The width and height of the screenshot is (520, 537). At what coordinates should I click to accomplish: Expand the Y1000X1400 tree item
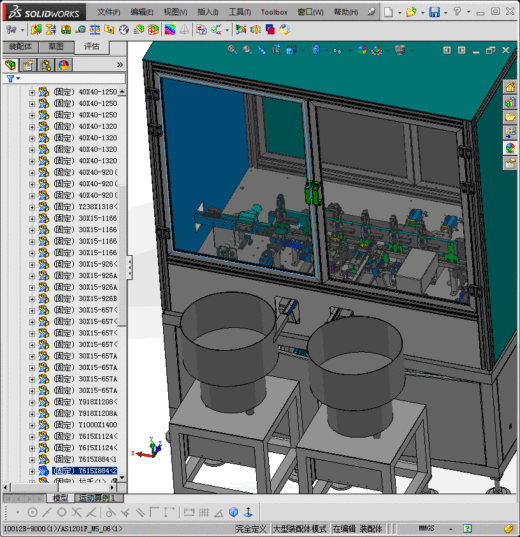click(x=32, y=425)
